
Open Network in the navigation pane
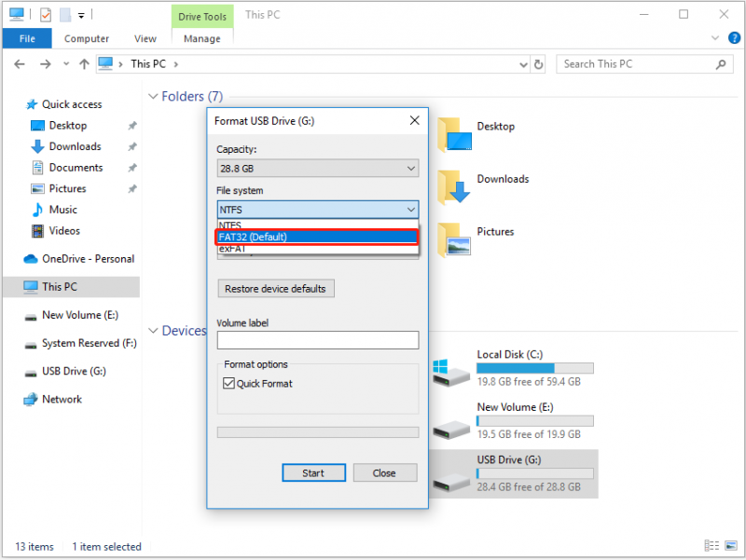pyautogui.click(x=62, y=400)
